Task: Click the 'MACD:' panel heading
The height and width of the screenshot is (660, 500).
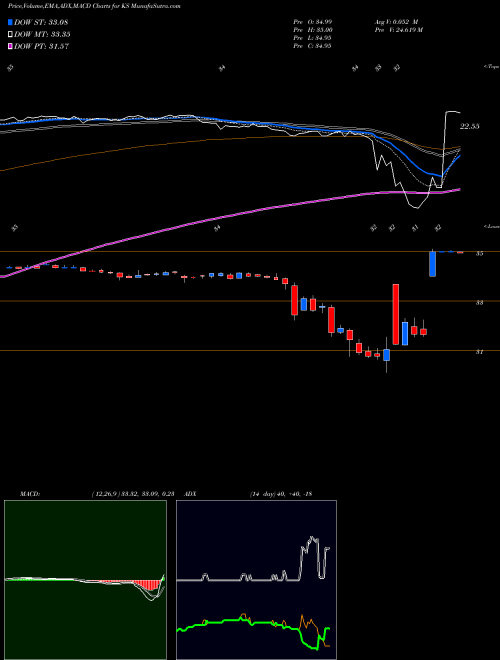Action: click(x=30, y=494)
